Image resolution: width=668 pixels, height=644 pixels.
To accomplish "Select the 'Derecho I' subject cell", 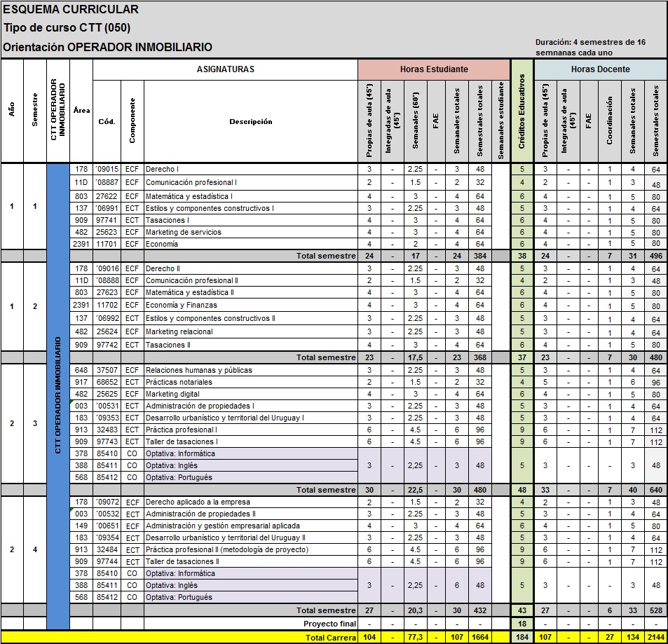I will pos(250,169).
